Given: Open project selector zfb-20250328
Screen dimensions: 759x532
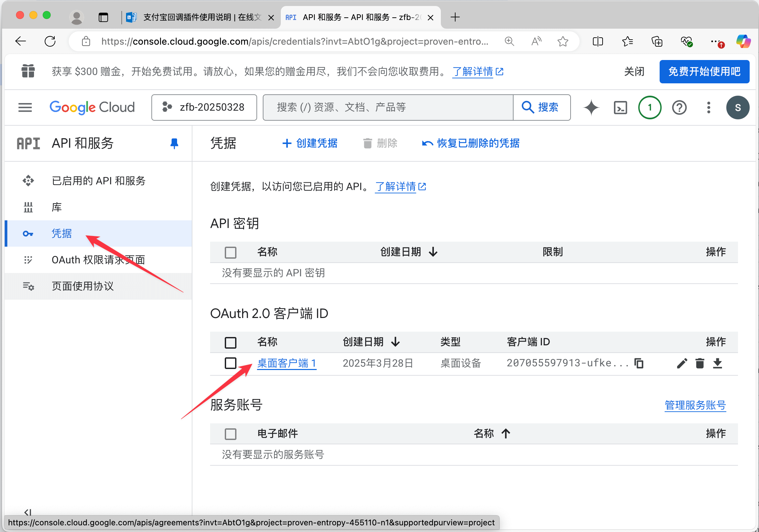Looking at the screenshot, I should pyautogui.click(x=204, y=107).
